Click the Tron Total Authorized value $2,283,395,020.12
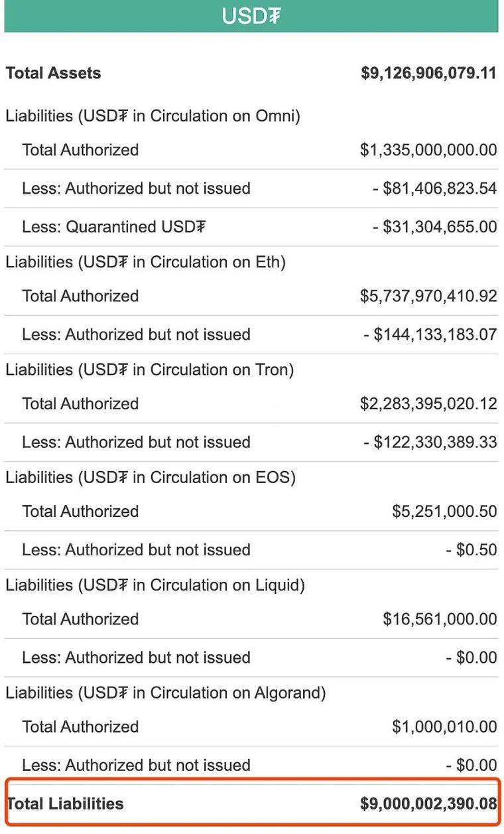504x834 pixels. [428, 403]
